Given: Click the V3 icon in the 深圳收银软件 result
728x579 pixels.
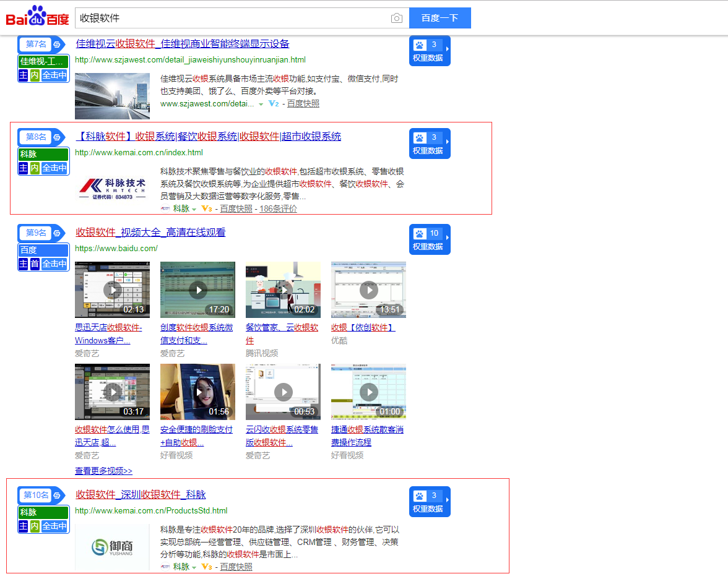Looking at the screenshot, I should (207, 567).
